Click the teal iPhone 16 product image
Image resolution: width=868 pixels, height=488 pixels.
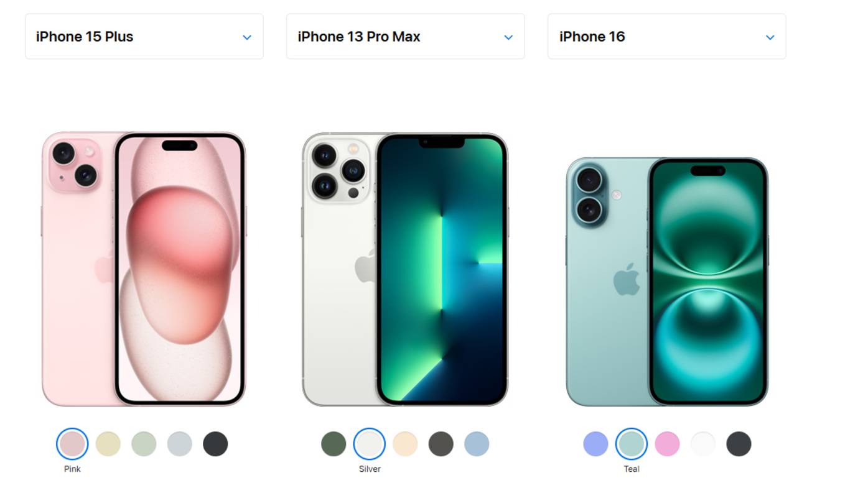tap(667, 282)
